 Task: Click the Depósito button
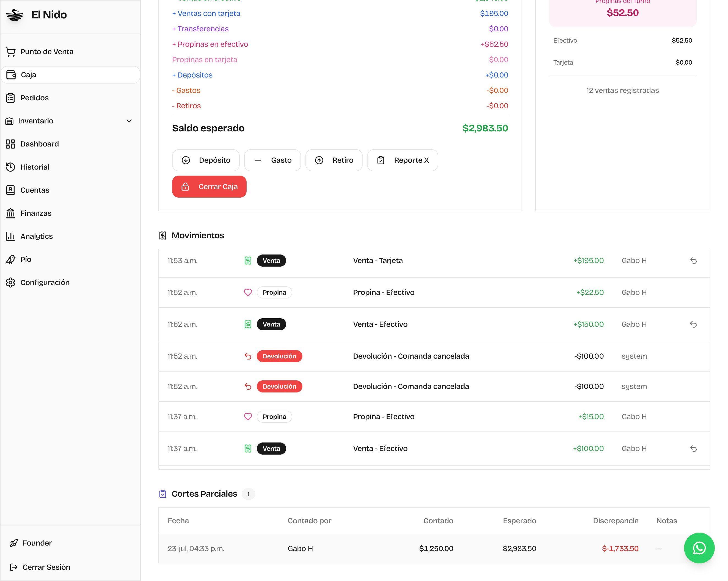pyautogui.click(x=206, y=160)
